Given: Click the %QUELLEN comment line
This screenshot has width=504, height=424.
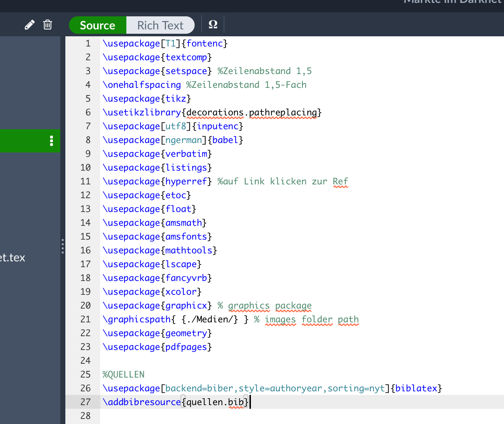Looking at the screenshot, I should point(123,375).
